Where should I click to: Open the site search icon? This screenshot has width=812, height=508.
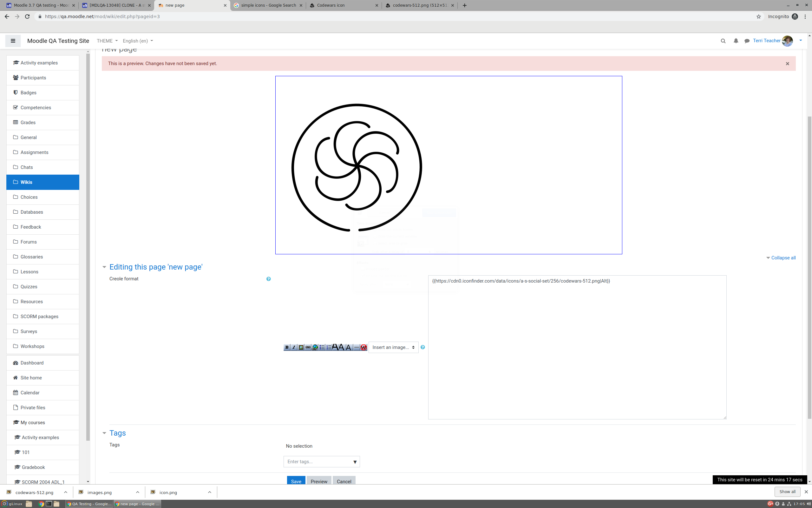point(723,41)
